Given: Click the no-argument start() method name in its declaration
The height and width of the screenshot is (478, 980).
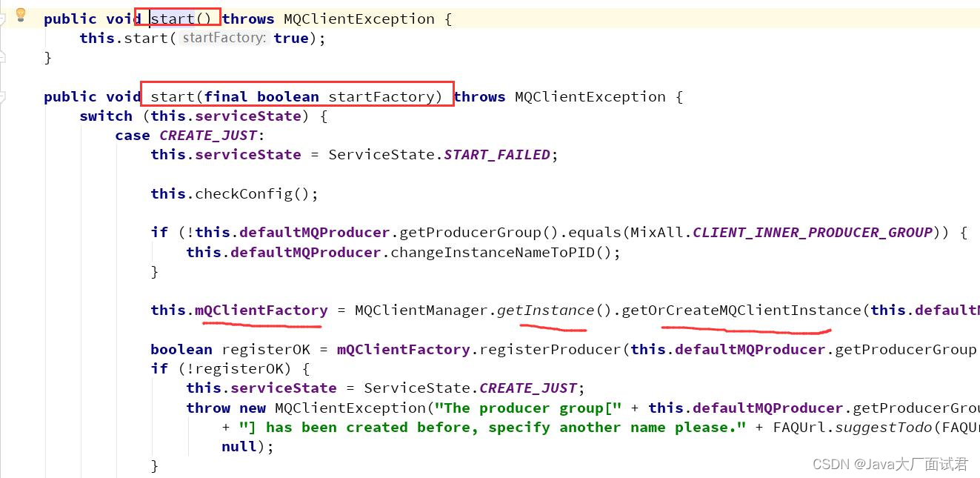Looking at the screenshot, I should pos(173,19).
